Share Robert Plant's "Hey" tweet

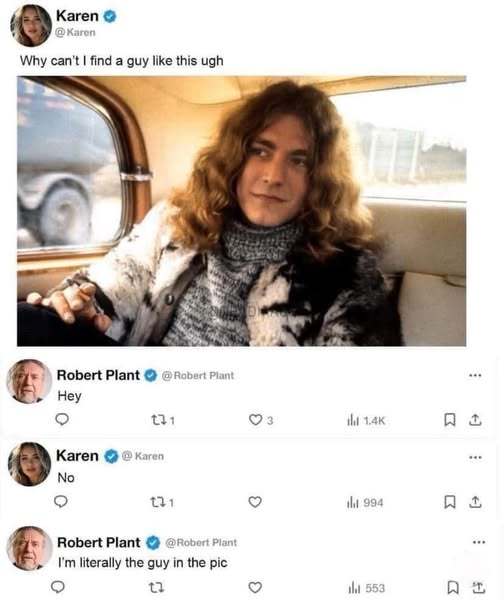click(x=475, y=419)
